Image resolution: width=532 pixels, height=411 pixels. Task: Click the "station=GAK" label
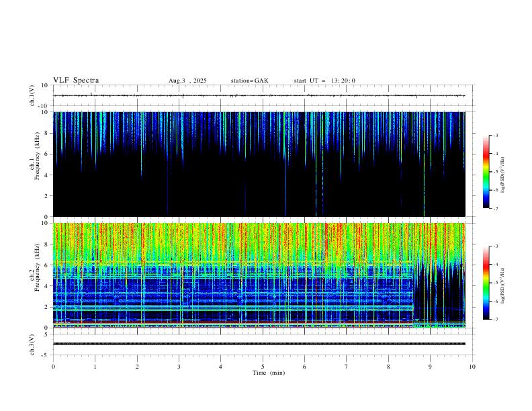point(249,81)
